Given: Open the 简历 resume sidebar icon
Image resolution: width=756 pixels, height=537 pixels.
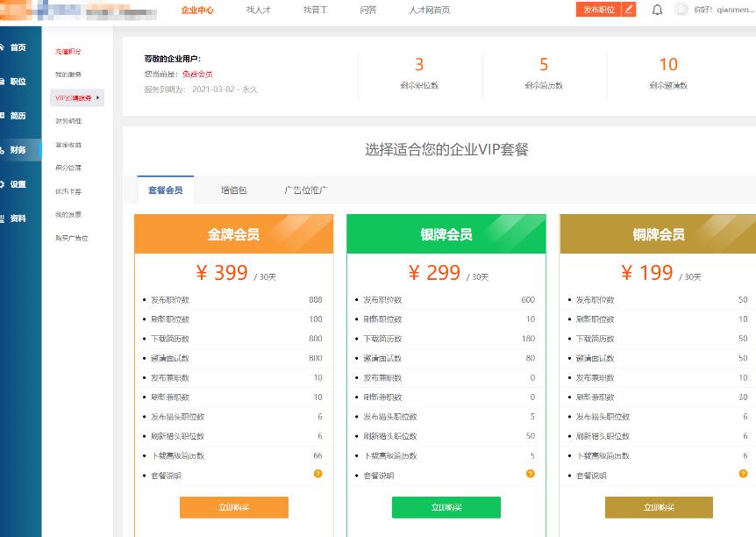Looking at the screenshot, I should pyautogui.click(x=19, y=115).
